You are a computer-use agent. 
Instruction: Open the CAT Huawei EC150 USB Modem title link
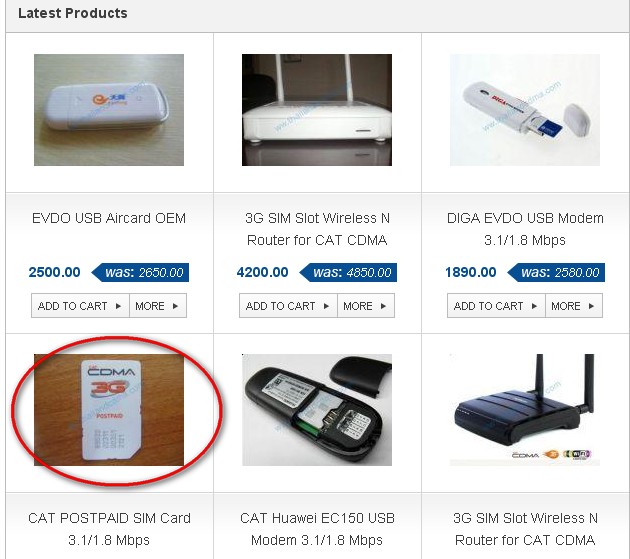point(317,529)
